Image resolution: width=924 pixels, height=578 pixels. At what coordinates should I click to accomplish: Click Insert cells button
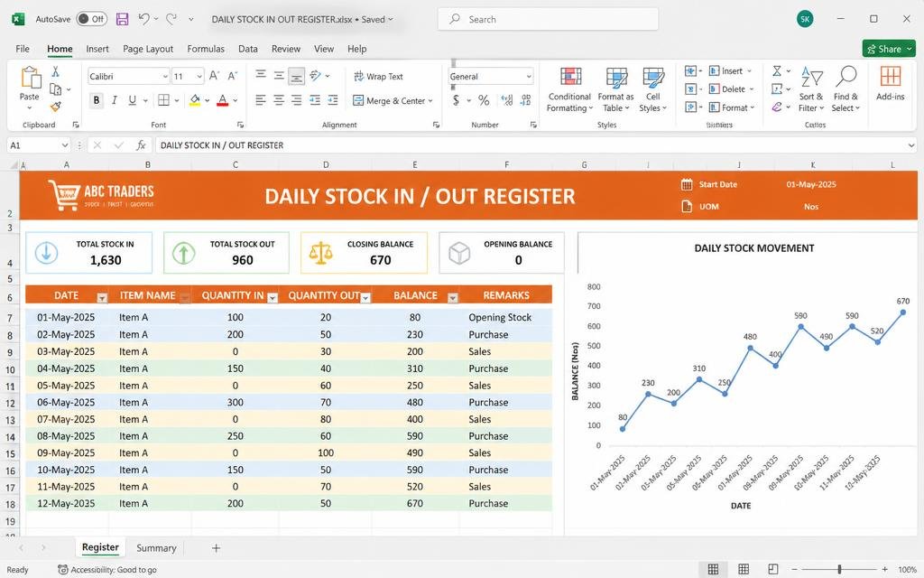(x=726, y=71)
